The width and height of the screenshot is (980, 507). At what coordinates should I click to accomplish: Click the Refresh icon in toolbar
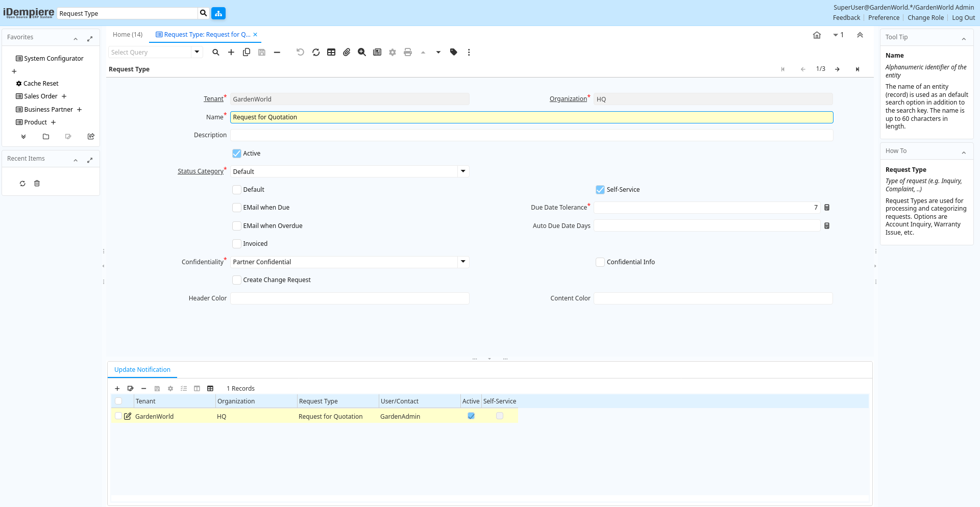coord(316,52)
